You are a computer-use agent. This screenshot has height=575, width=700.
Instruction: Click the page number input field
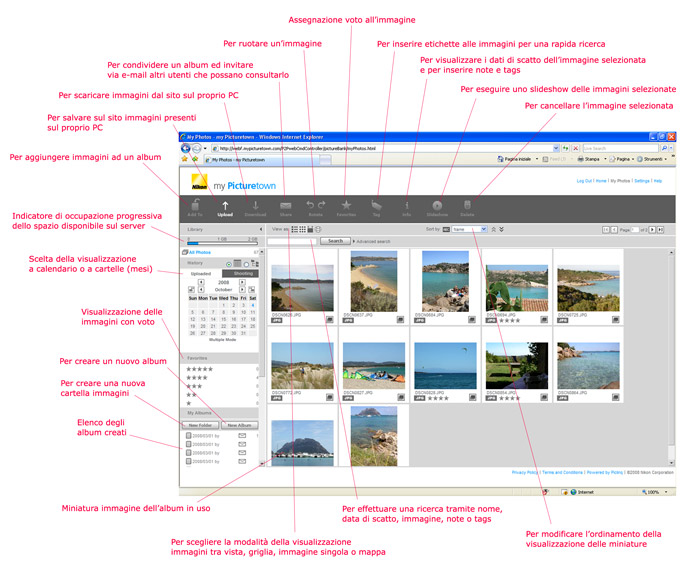[x=635, y=230]
